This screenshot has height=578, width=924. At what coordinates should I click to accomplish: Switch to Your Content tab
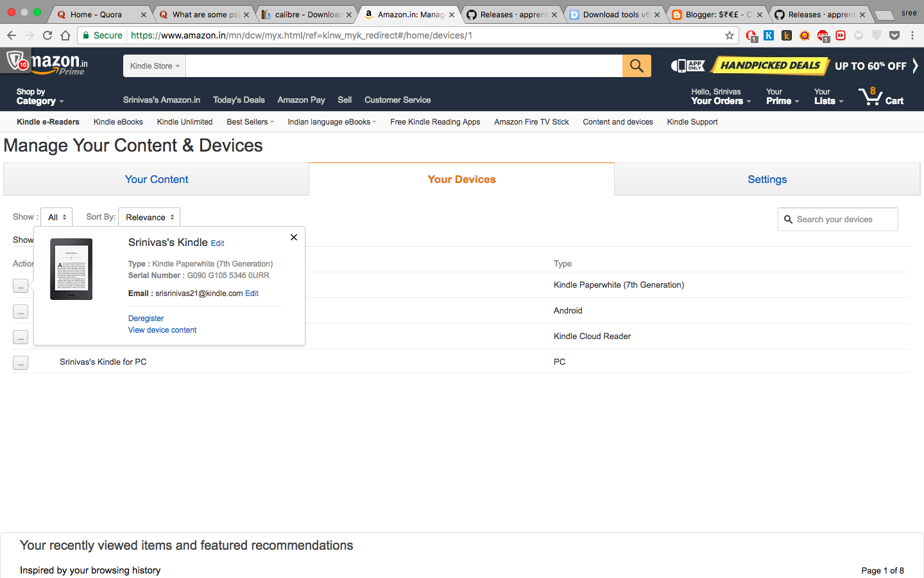(157, 179)
